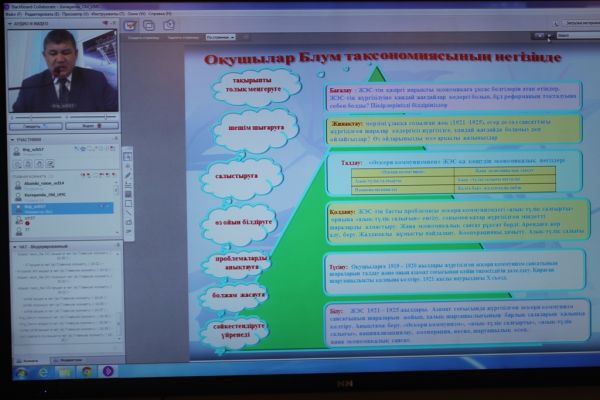Toggle the Talk microphone button
Screen dimensions: 600x400
29,127
